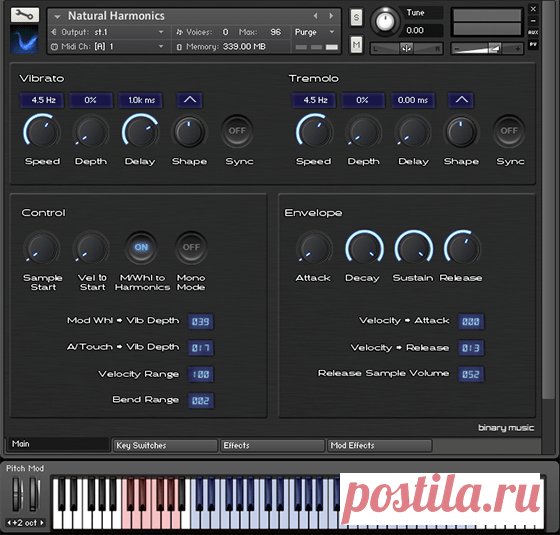Click Bend Range value 002

[201, 400]
